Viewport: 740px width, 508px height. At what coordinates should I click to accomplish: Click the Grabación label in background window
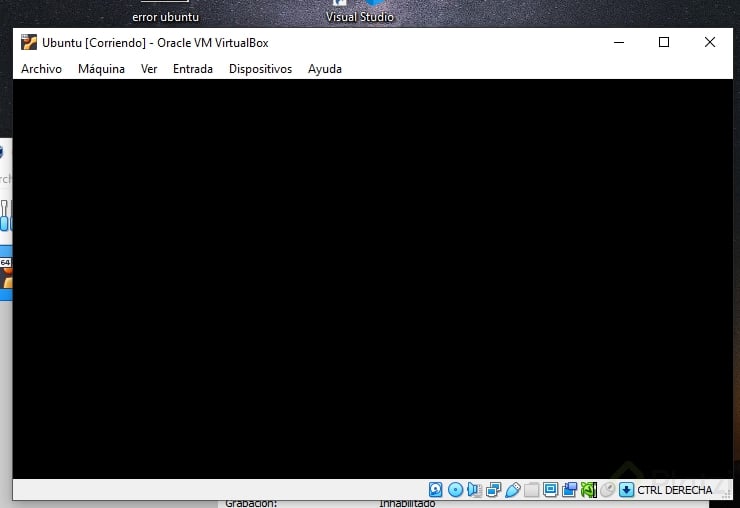[x=251, y=504]
